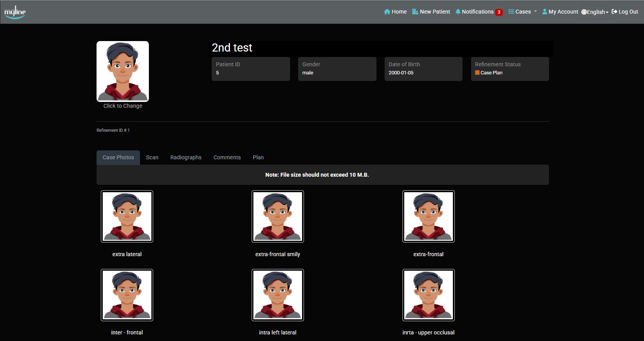
Task: Open the English language dropdown
Action: pyautogui.click(x=595, y=12)
